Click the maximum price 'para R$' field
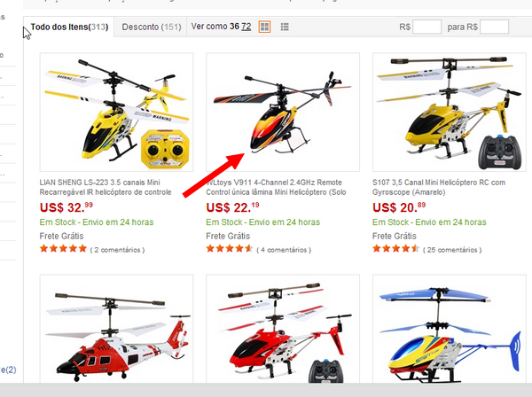This screenshot has width=532, height=397. pos(495,27)
